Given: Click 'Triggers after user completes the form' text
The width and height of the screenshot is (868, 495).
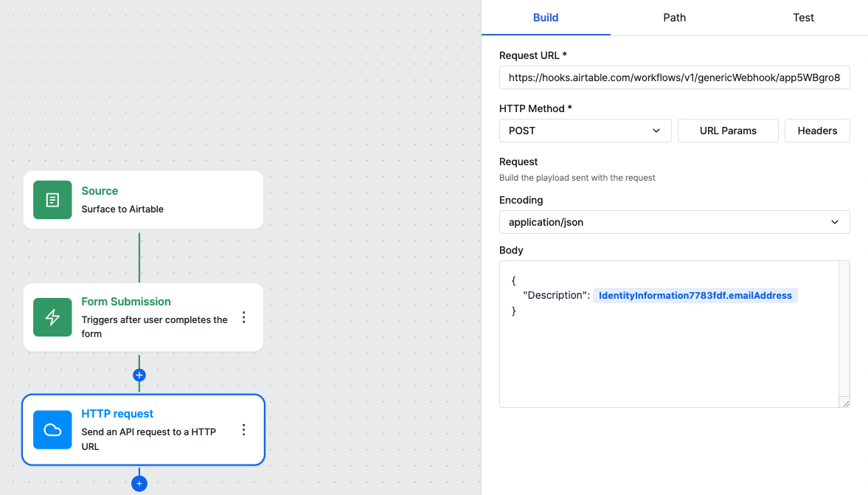Looking at the screenshot, I should pyautogui.click(x=154, y=327).
